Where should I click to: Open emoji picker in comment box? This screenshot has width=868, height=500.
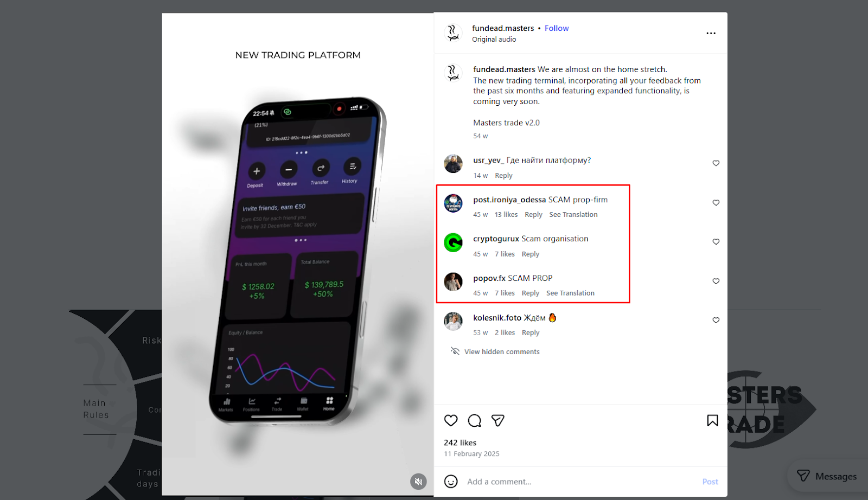[x=451, y=482]
